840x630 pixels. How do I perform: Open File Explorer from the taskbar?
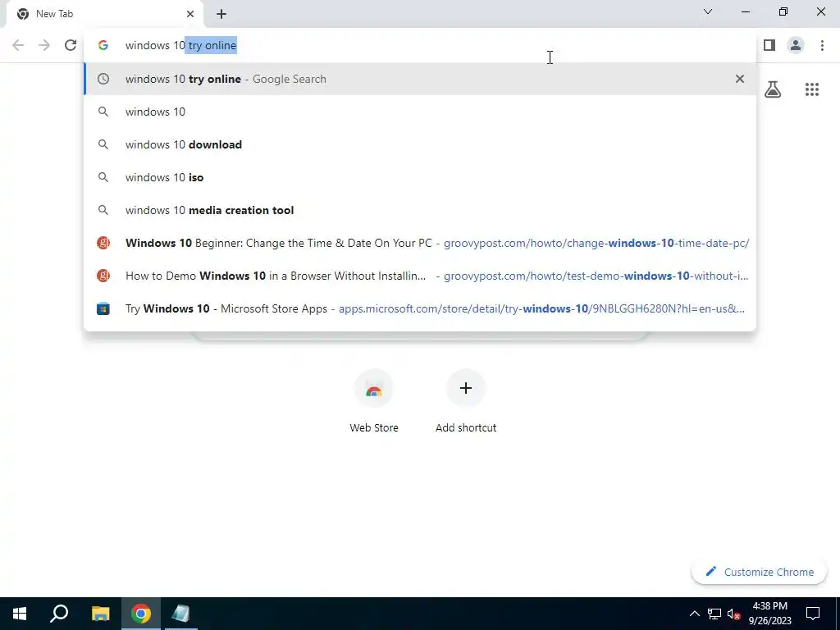click(100, 614)
